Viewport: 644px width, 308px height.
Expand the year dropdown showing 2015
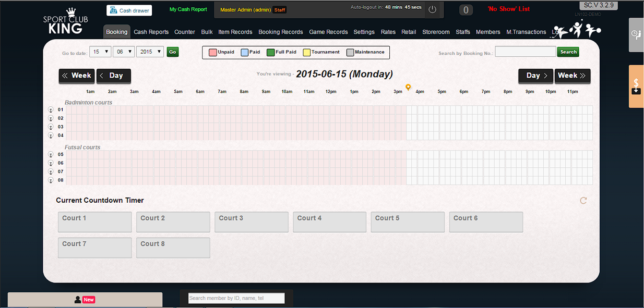point(150,52)
